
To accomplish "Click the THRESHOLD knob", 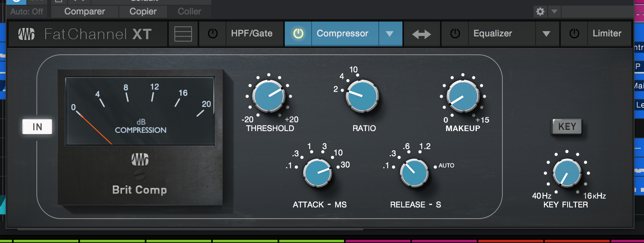I will click(x=269, y=96).
